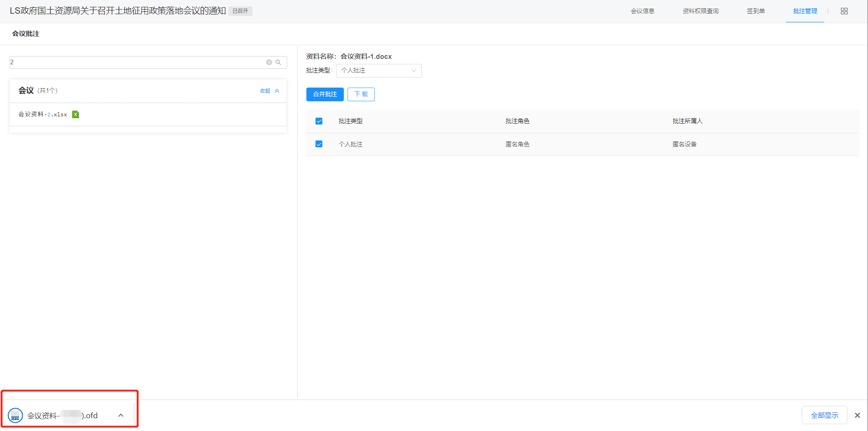This screenshot has height=431, width=868.
Task: Click the 合并批注 button
Action: pos(325,94)
